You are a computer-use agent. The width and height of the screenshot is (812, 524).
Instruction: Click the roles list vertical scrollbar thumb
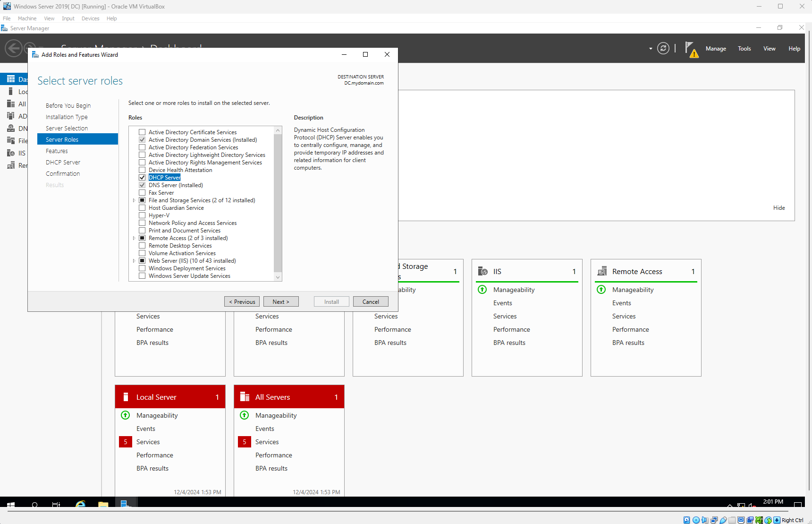(278, 203)
